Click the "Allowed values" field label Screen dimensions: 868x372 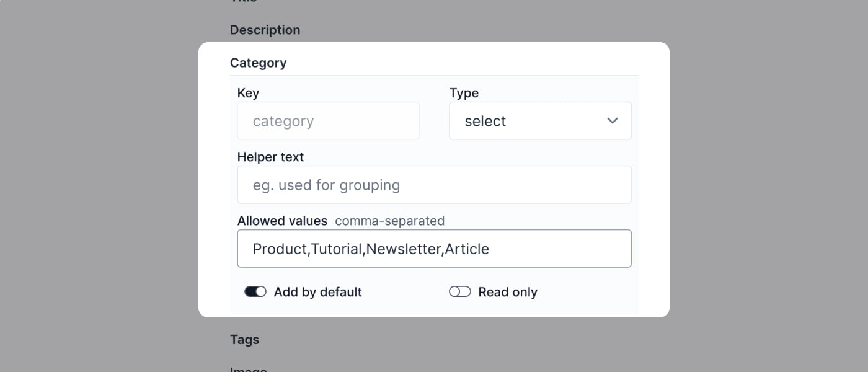282,221
